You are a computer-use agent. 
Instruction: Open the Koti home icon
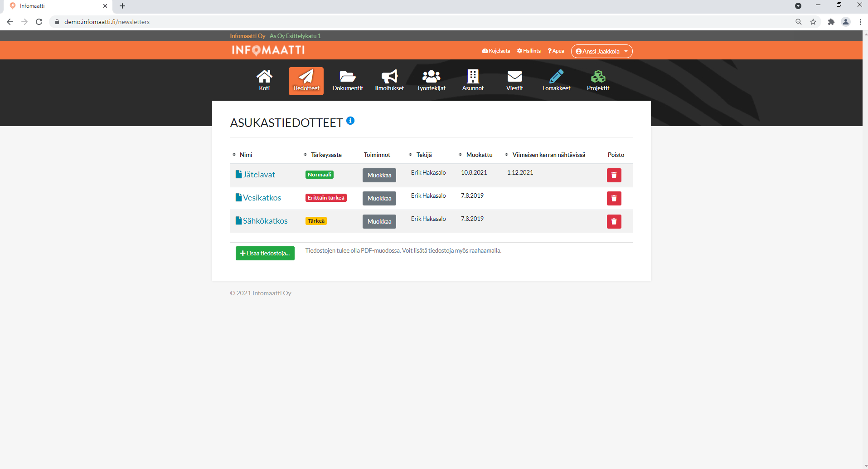(x=264, y=81)
